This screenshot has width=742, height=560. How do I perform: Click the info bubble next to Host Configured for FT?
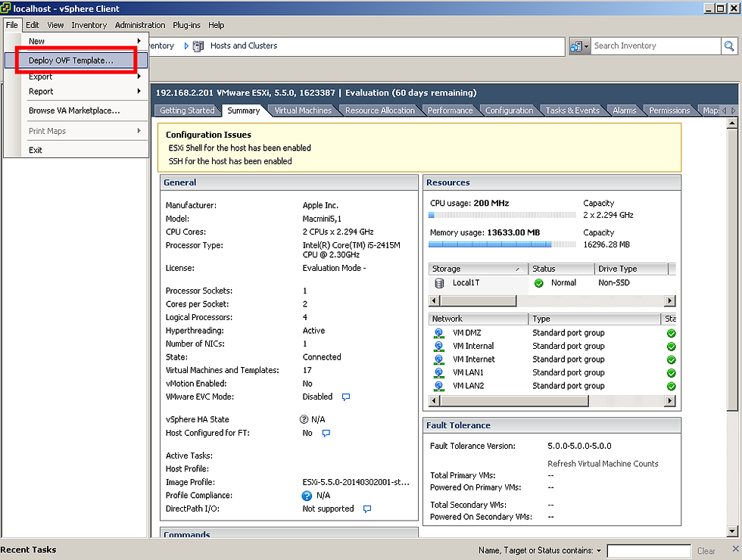point(326,433)
